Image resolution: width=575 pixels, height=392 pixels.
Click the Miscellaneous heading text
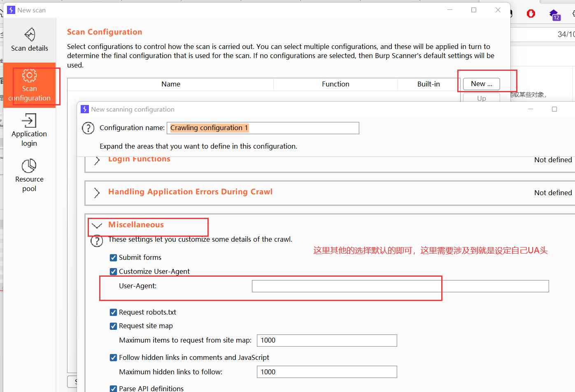pyautogui.click(x=136, y=225)
